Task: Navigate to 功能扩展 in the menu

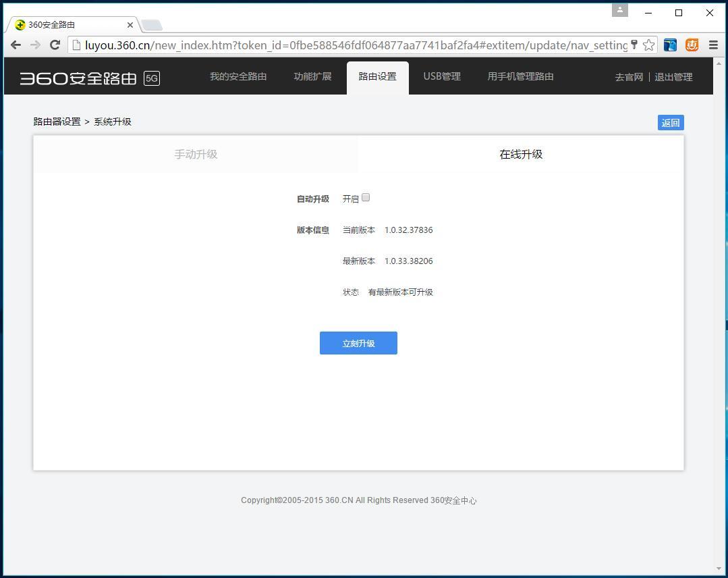Action: coord(312,76)
